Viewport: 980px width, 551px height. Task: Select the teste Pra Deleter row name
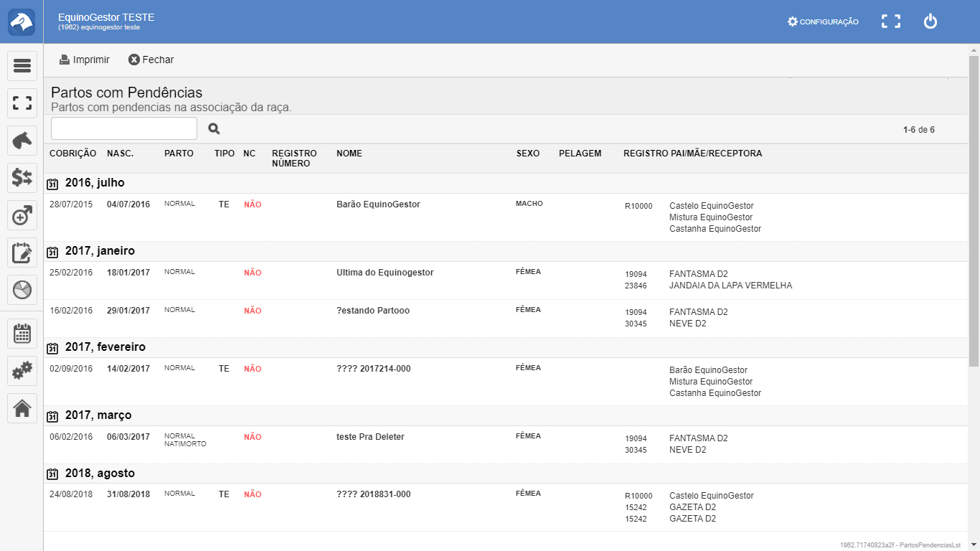[370, 437]
